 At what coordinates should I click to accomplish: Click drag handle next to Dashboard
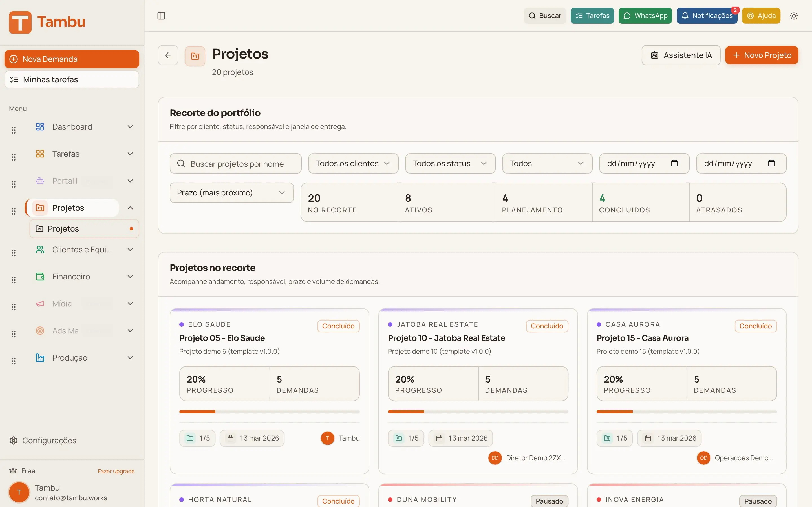14,130
